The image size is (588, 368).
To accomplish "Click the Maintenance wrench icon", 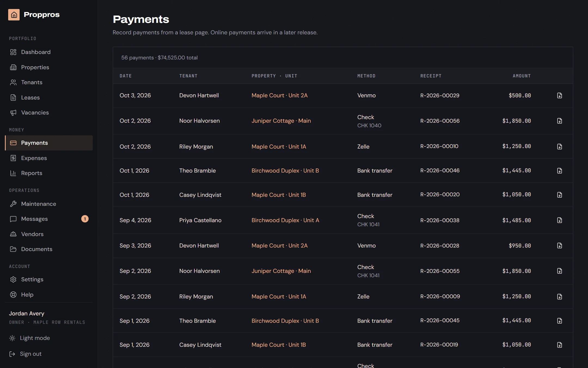I will pyautogui.click(x=13, y=204).
